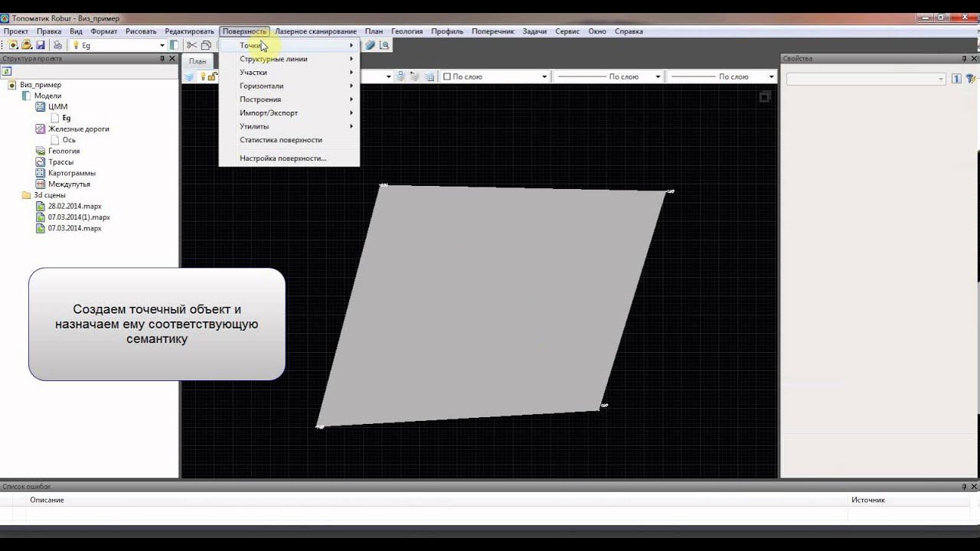Pin the Структура проекта panel

[x=162, y=58]
